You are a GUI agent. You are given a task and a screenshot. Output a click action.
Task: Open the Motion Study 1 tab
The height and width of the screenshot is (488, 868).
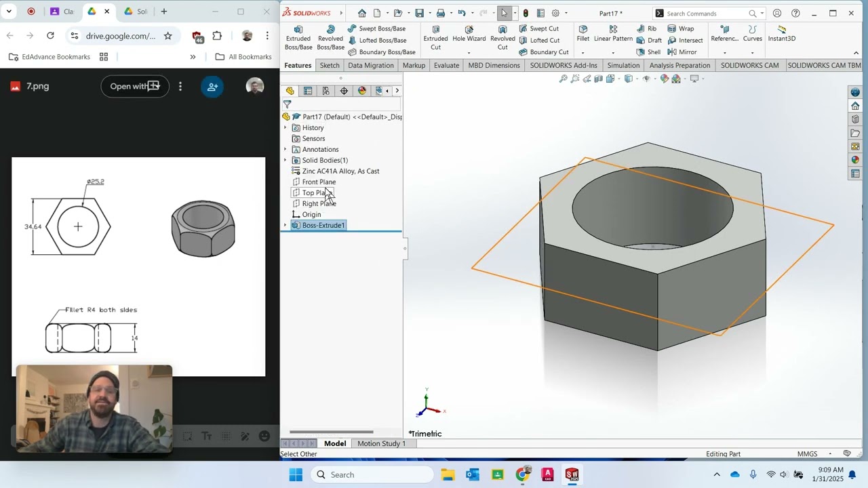pos(381,443)
